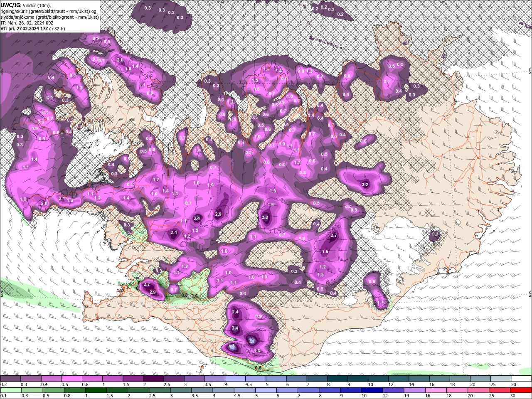Screen dimensions: 532x399
Task: Click the "2.9" value just right of "3.4"
Action: (x=218, y=214)
